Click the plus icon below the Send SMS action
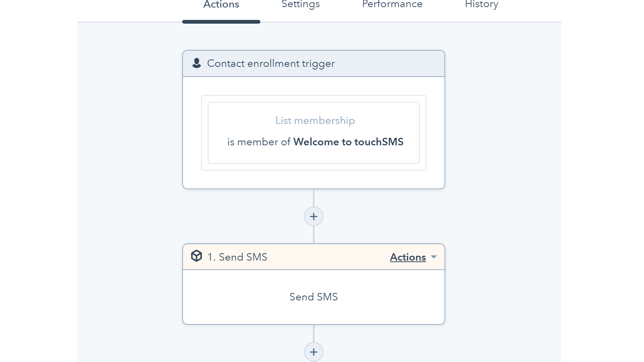The height and width of the screenshot is (362, 644). point(314,352)
